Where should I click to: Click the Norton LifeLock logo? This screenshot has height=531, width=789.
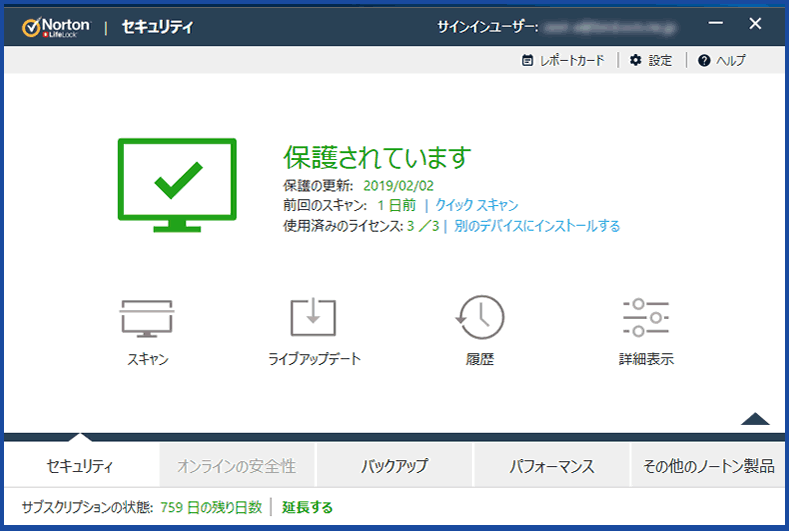pyautogui.click(x=56, y=27)
